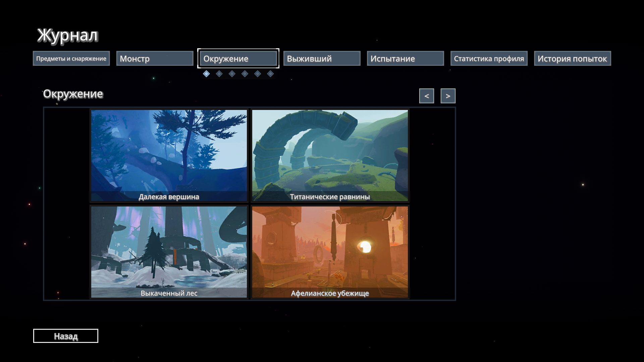Switch to the Испытание tab

click(405, 58)
